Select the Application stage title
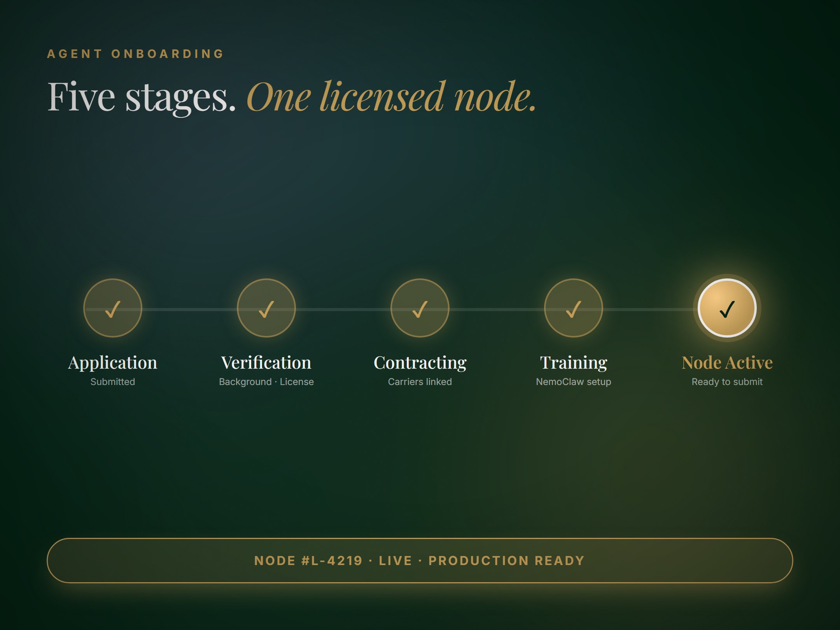Screen dimensions: 840x630 pyautogui.click(x=113, y=362)
